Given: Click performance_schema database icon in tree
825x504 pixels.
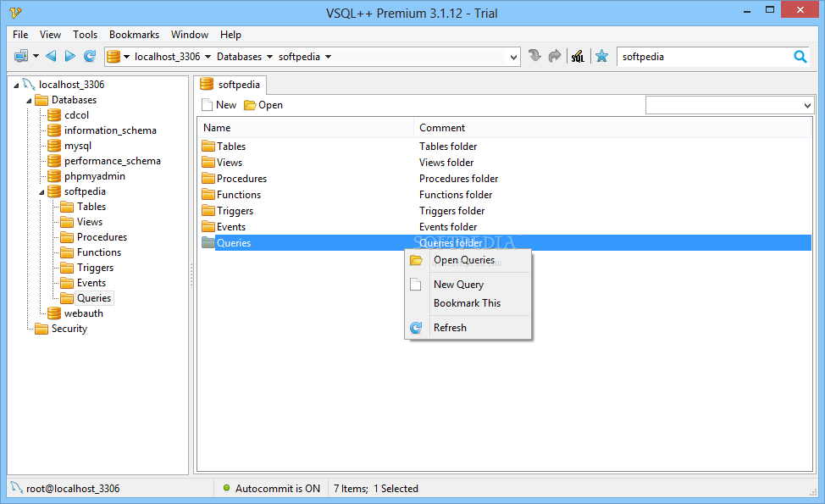Looking at the screenshot, I should coord(54,161).
